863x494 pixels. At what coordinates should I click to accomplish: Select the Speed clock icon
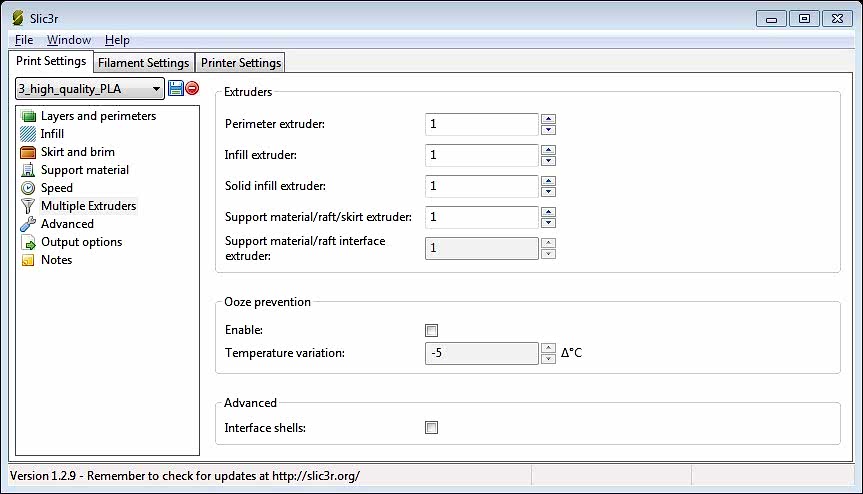click(x=28, y=188)
